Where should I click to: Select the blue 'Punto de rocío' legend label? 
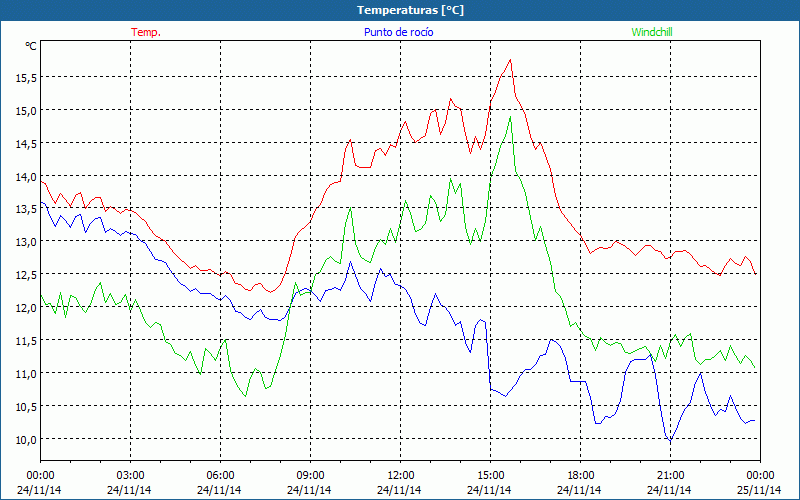tap(398, 32)
